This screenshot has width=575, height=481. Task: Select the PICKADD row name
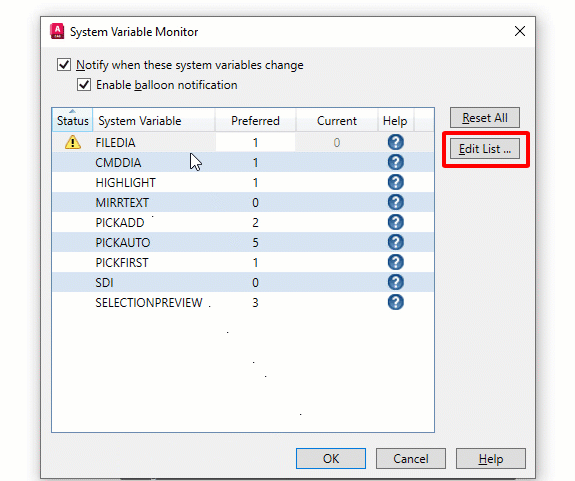coord(120,222)
